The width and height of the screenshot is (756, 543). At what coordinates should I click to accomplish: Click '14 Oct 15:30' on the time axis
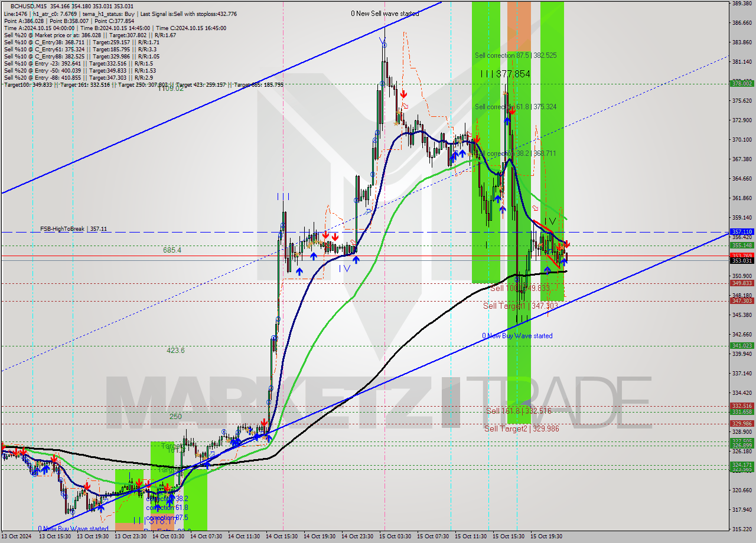(x=282, y=537)
